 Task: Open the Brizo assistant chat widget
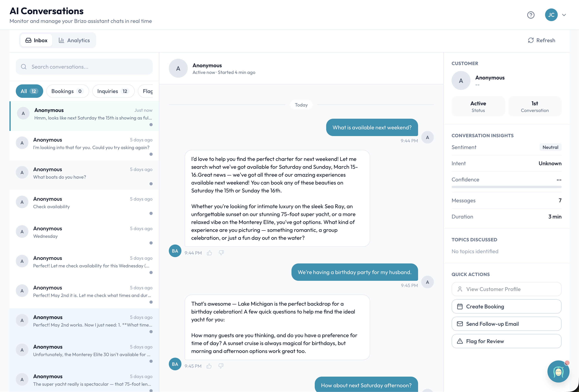tap(558, 371)
